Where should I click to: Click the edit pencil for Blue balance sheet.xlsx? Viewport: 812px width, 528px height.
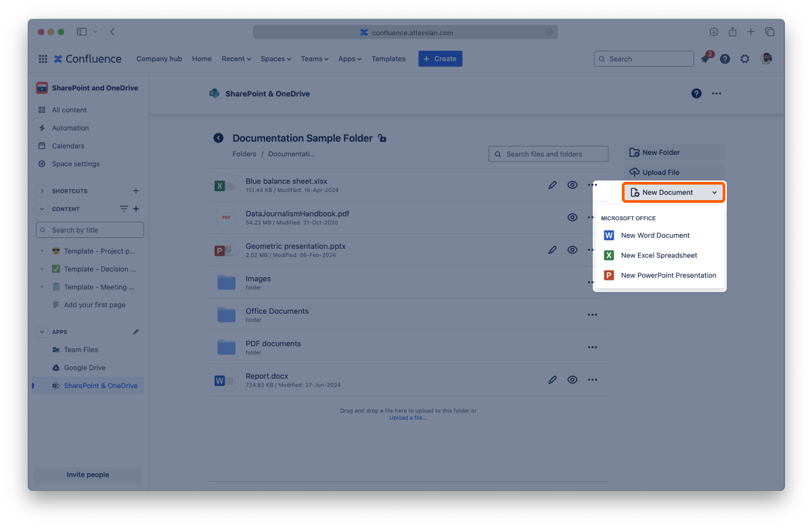[552, 185]
